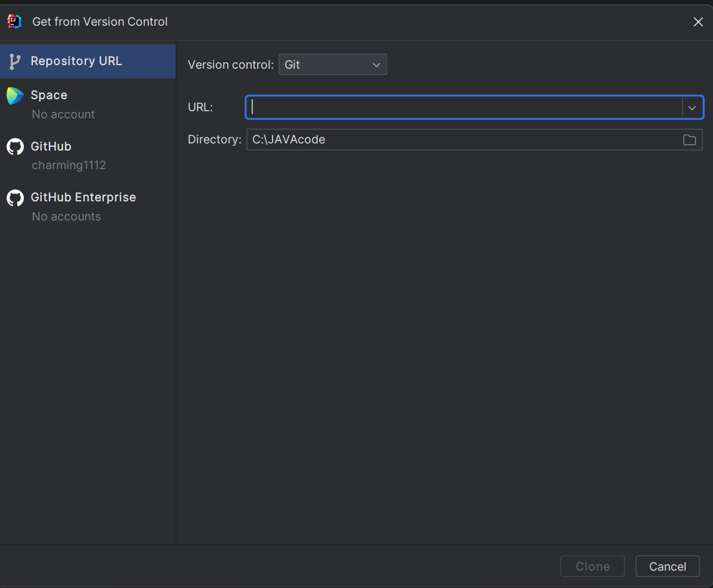Focus the URL input field
Viewport: 713px width, 588px height.
tap(464, 108)
